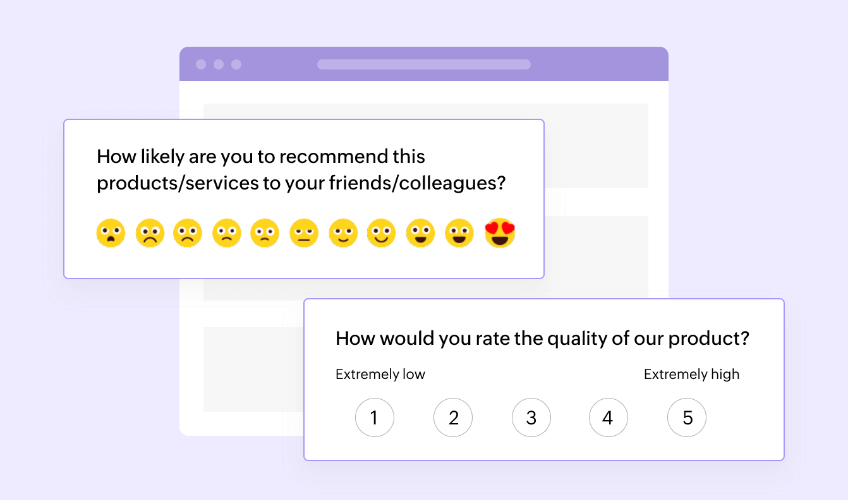Select the second emoji with deep frown
The width and height of the screenshot is (848, 504).
[150, 233]
